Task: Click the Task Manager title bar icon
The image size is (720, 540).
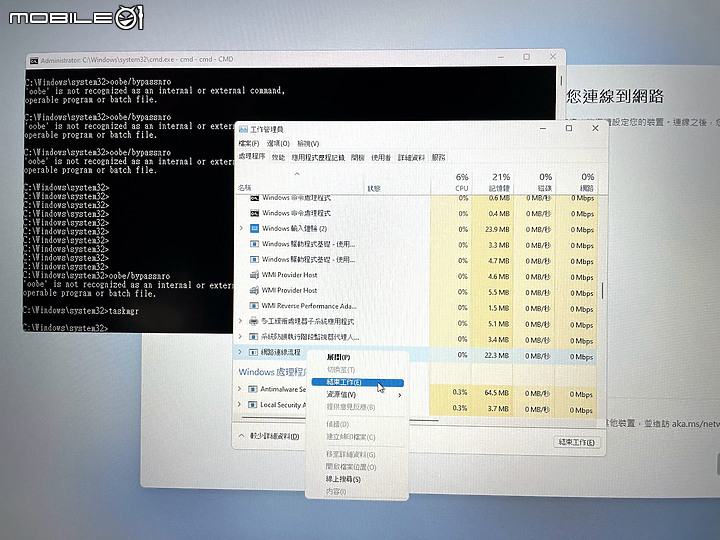Action: coord(243,129)
